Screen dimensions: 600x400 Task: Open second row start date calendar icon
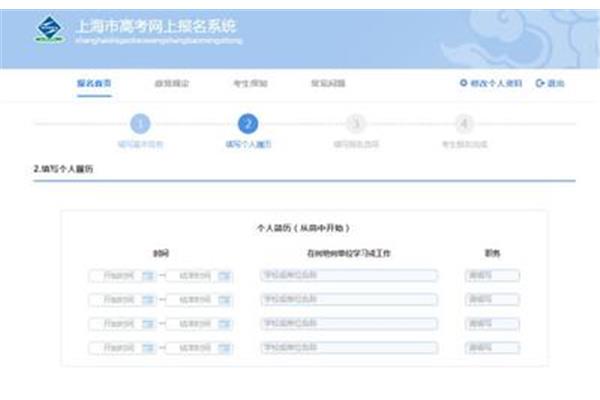pos(148,300)
